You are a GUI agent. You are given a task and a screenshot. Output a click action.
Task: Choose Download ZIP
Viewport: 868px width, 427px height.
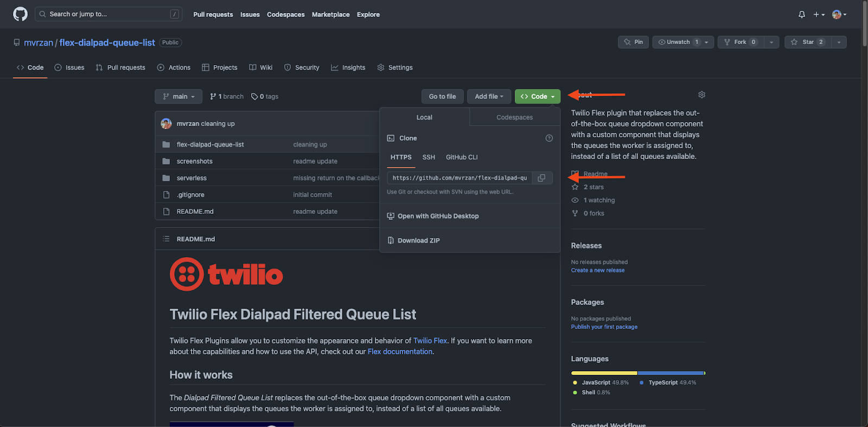click(413, 240)
